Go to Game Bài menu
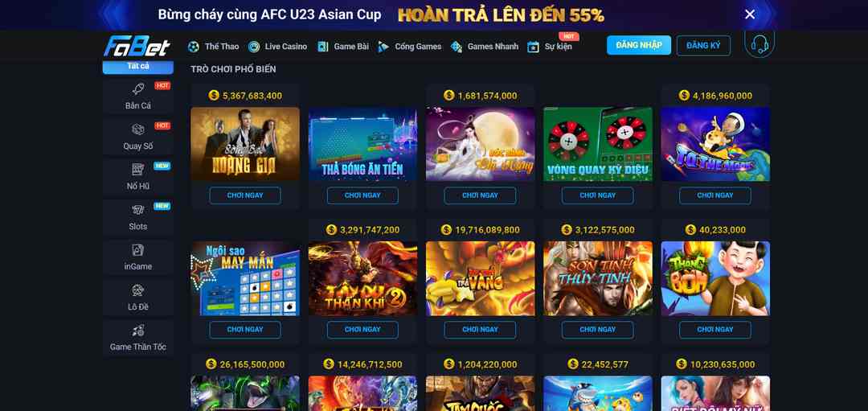 [x=342, y=47]
